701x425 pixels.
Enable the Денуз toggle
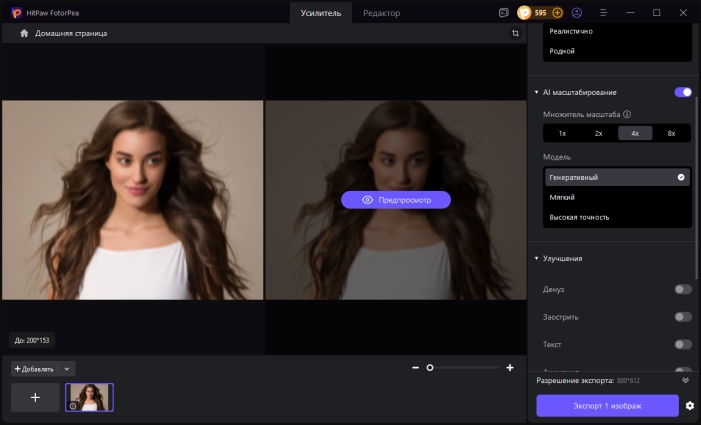[x=683, y=289]
